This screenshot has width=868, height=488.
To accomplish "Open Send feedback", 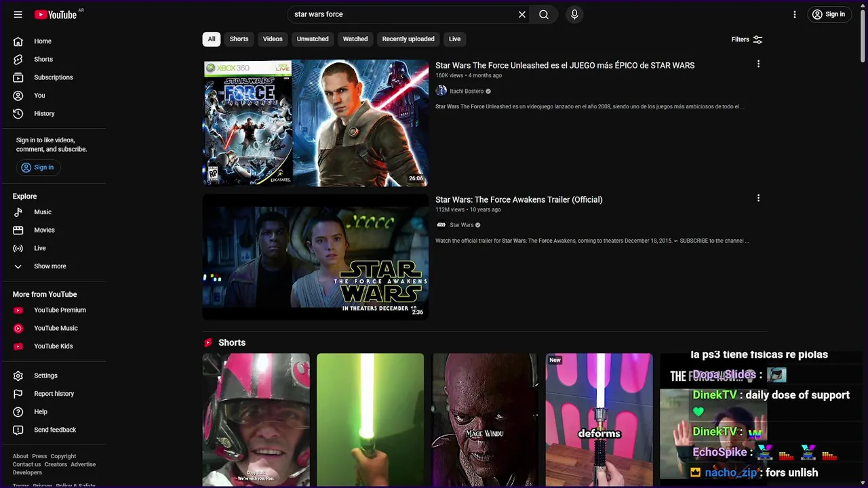I will pos(54,430).
